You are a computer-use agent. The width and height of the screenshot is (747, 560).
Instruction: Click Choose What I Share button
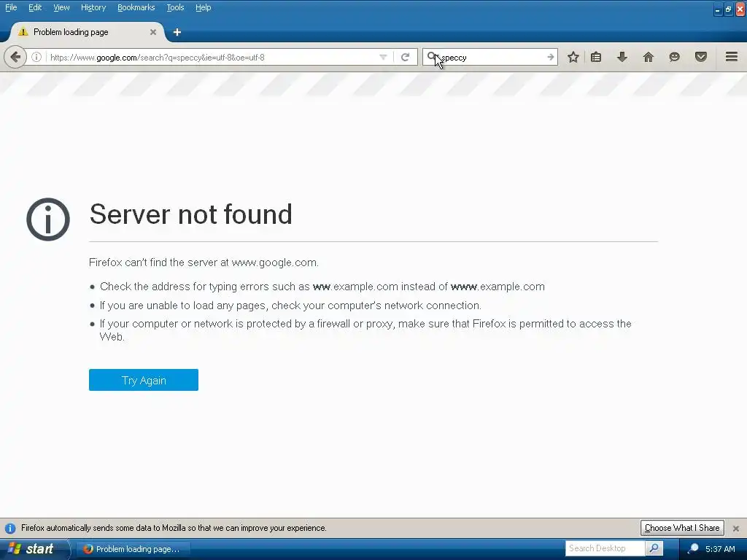point(682,528)
